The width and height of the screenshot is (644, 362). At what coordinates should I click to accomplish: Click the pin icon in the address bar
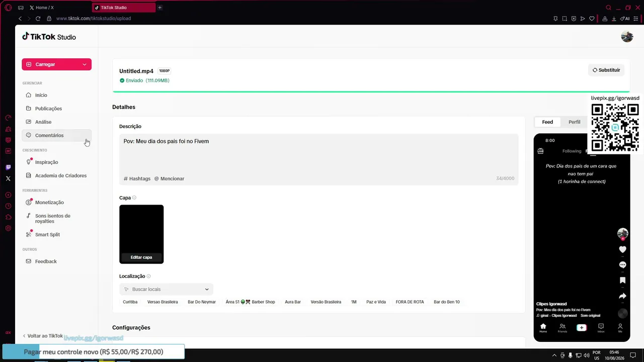click(555, 19)
